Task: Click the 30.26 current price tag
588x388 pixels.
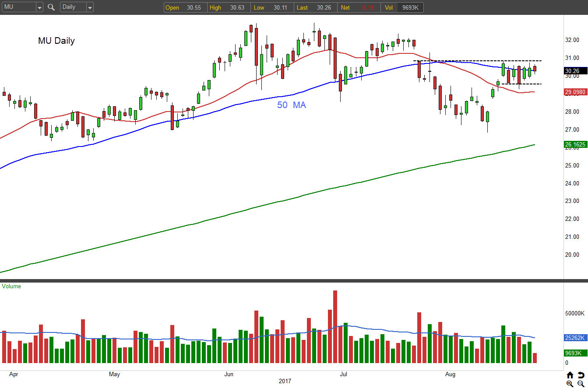Action: coord(575,71)
